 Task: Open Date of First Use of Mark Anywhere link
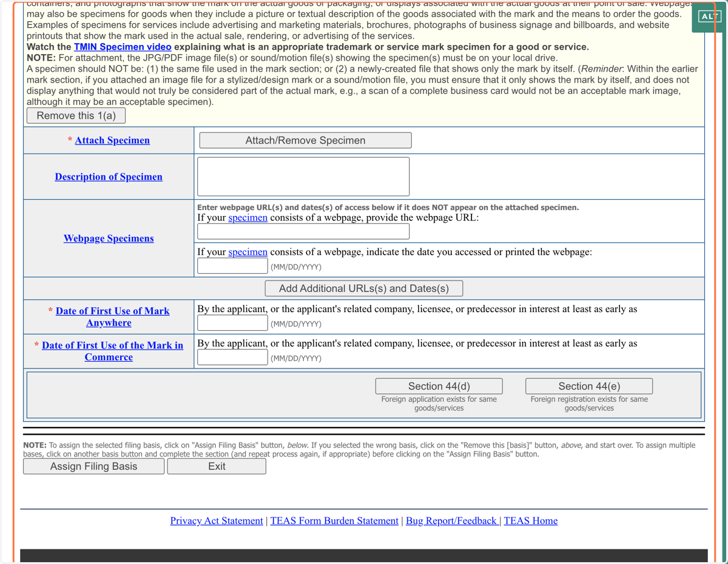coord(112,317)
